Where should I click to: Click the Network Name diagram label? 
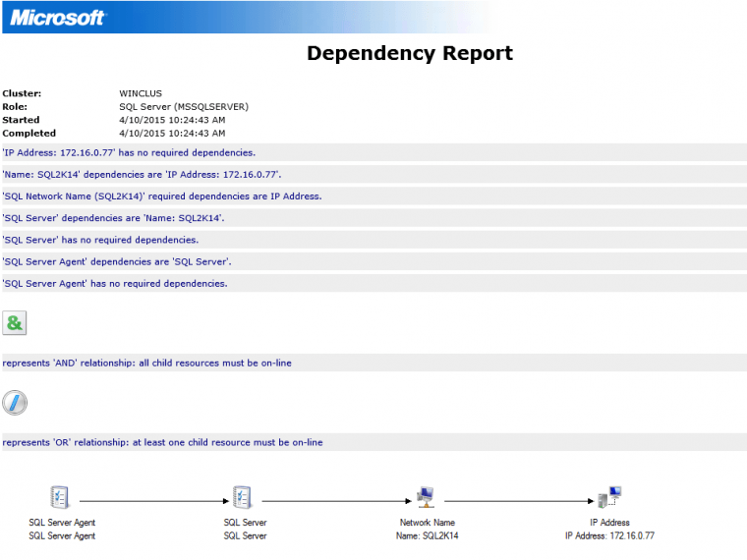click(x=428, y=523)
